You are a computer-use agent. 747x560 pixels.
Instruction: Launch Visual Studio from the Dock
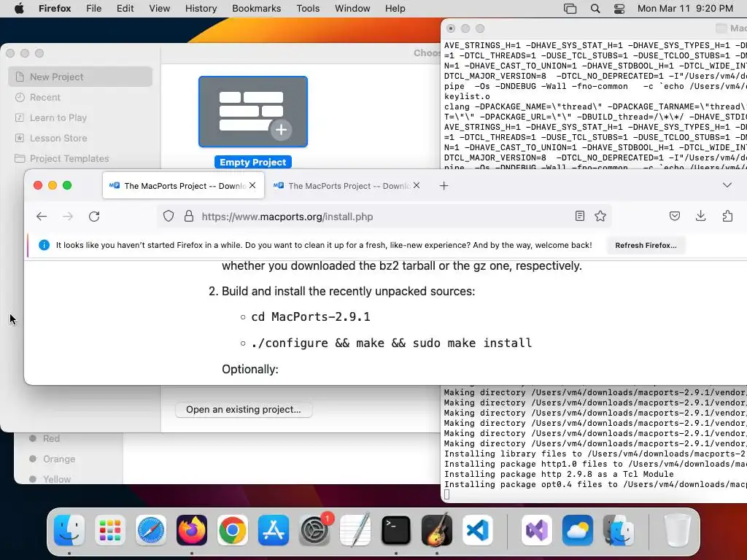pyautogui.click(x=537, y=530)
